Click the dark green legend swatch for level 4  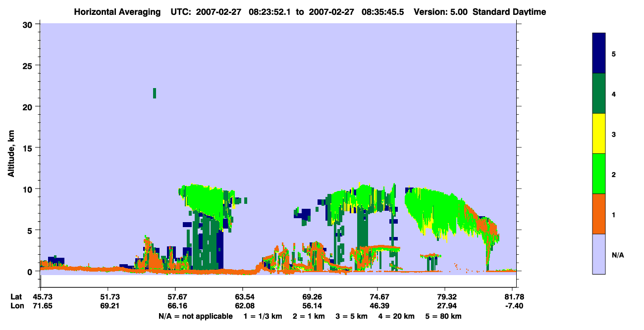click(x=599, y=94)
